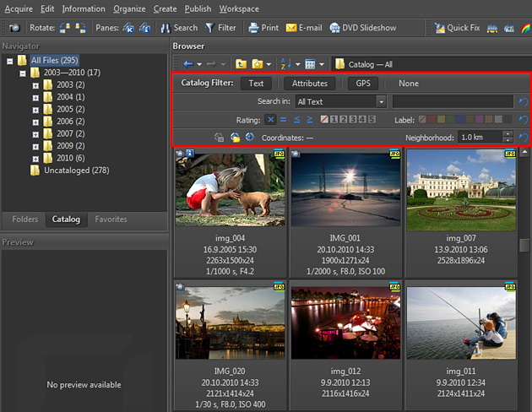The width and height of the screenshot is (532, 412).
Task: Switch to the Favorites tab
Action: click(x=111, y=219)
